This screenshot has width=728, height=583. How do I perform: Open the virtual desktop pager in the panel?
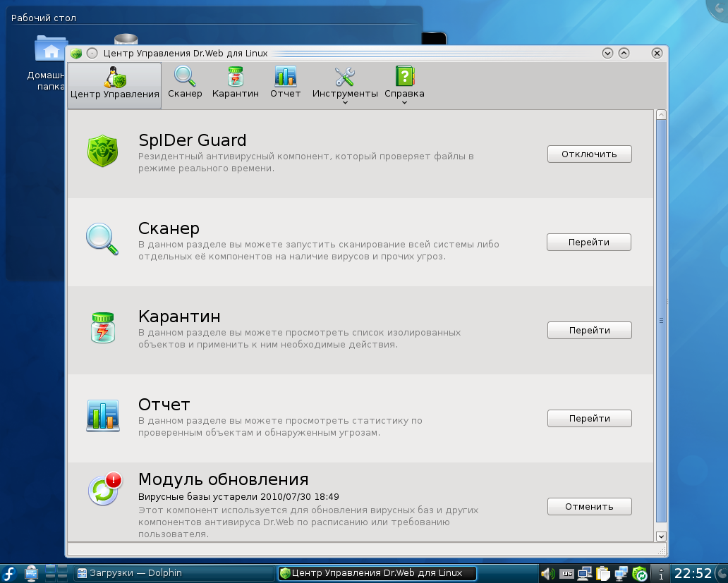pos(56,574)
